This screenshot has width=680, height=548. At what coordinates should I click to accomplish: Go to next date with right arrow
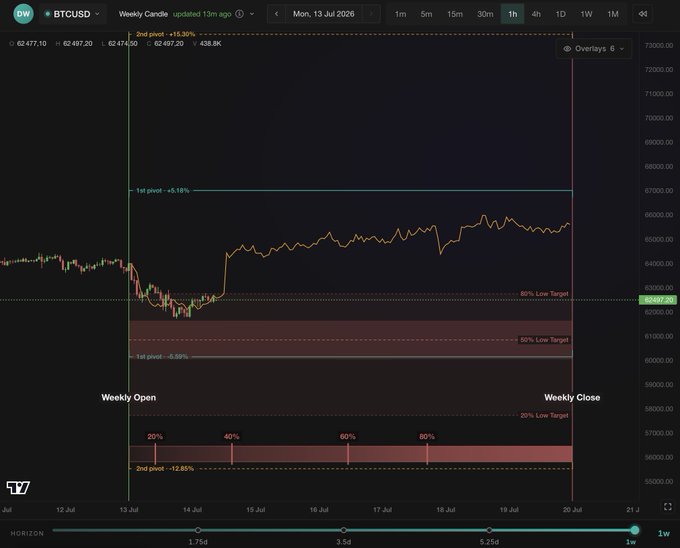point(372,14)
